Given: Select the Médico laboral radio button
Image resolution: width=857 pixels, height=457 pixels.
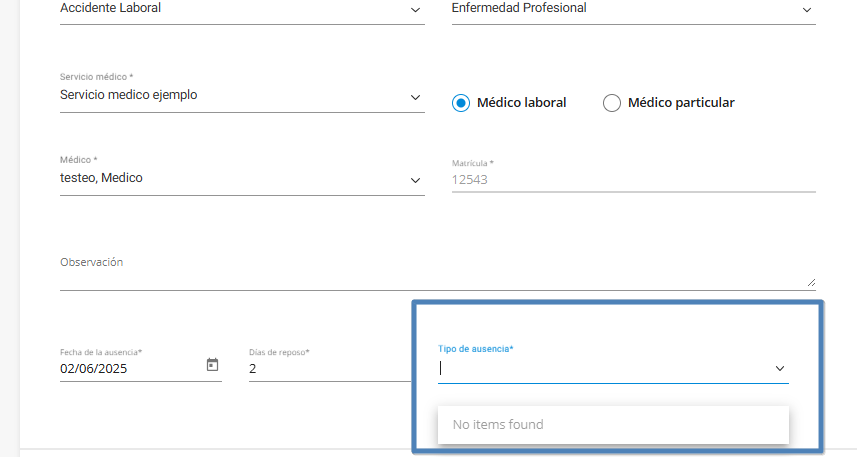Looking at the screenshot, I should (461, 103).
